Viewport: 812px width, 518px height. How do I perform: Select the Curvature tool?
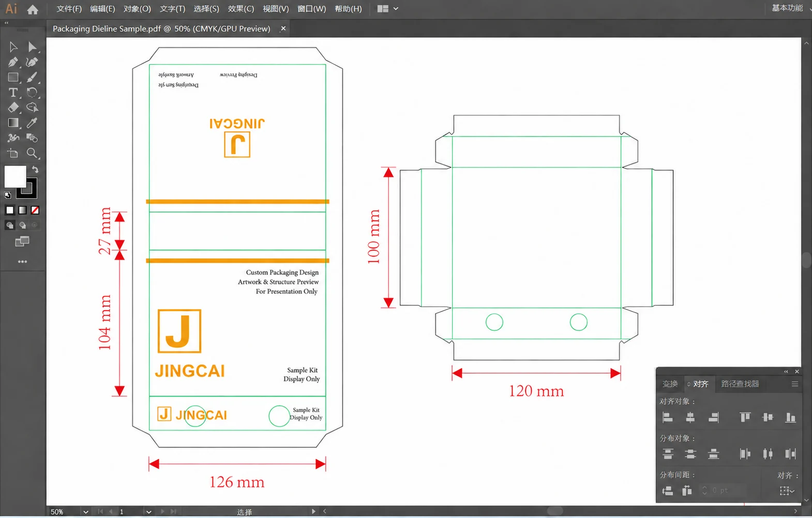tap(32, 62)
